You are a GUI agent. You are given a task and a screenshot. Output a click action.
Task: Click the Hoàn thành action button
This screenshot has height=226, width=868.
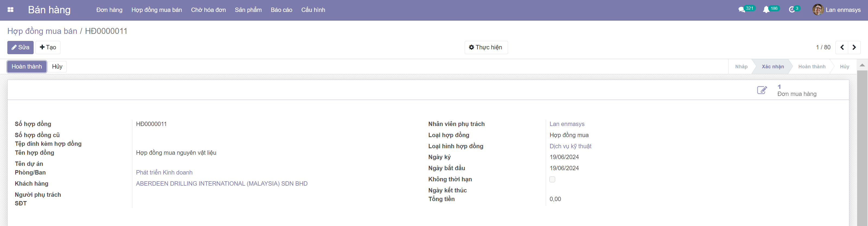point(27,67)
